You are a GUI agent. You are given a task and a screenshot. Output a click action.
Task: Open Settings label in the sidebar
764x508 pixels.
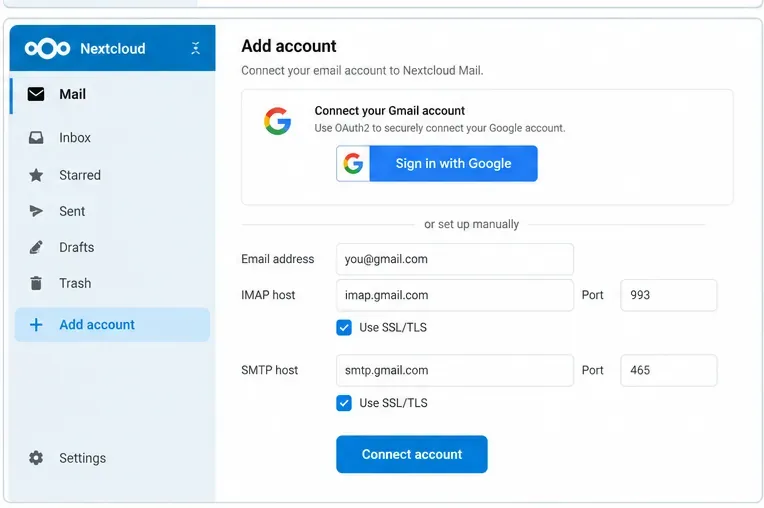click(x=82, y=458)
